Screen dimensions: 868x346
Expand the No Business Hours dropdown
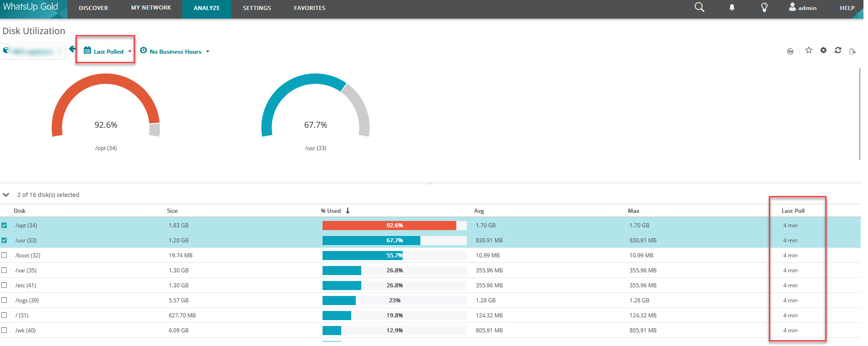point(175,51)
